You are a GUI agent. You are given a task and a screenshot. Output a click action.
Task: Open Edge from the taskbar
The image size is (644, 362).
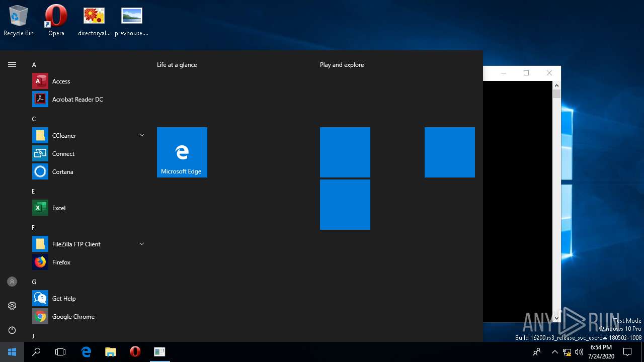click(86, 352)
